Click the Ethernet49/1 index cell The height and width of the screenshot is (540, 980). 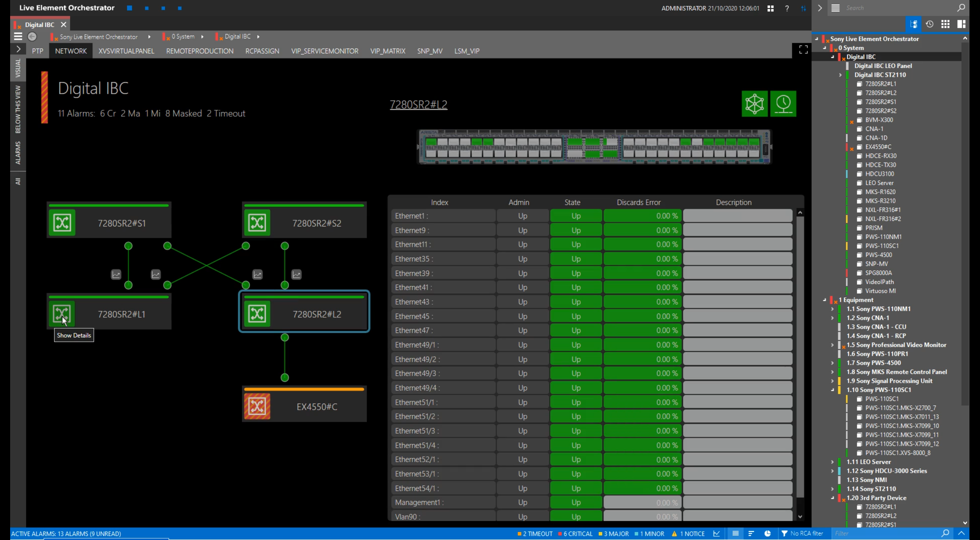pos(443,345)
